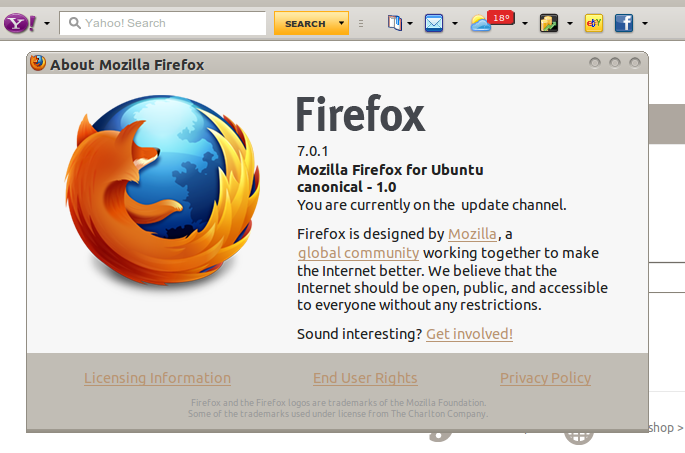Expand dropdown arrow beside mail icon
The width and height of the screenshot is (685, 453).
[x=455, y=23]
